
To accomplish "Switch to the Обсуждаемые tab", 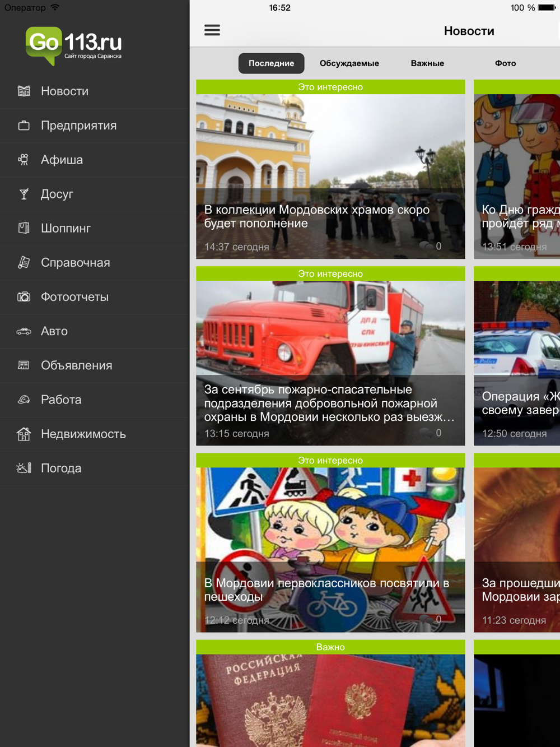I will pos(349,63).
